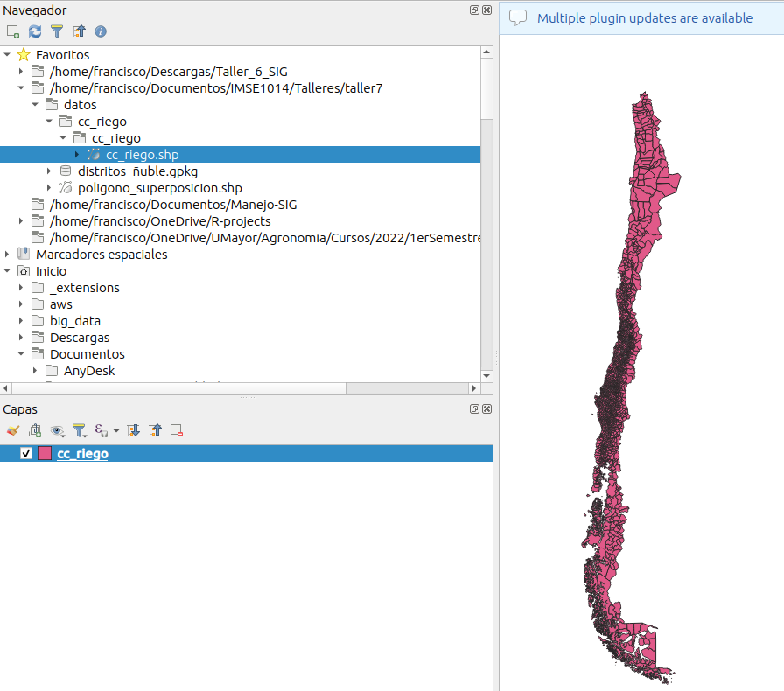Collapse the Favoritos tree node
The height and width of the screenshot is (691, 784).
(x=8, y=55)
